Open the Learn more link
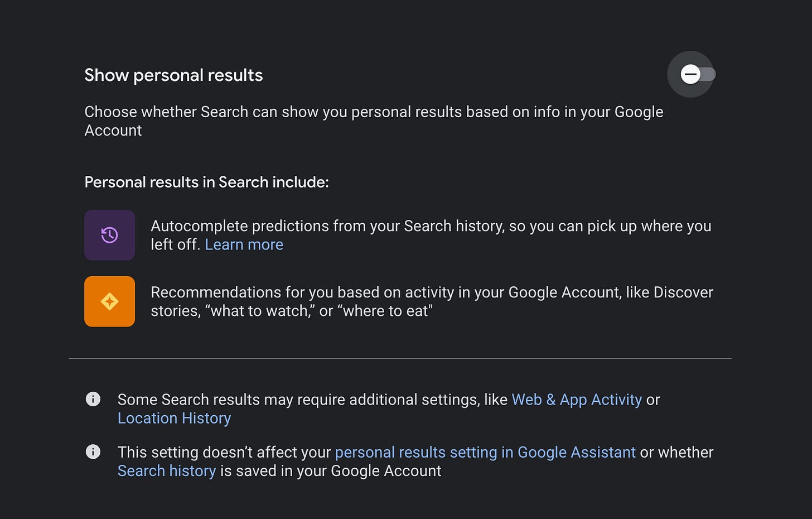Screen dimensions: 812x519 tap(244, 244)
